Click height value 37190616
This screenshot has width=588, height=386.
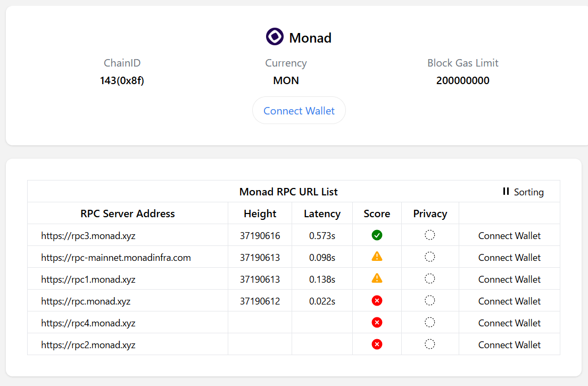pos(260,235)
